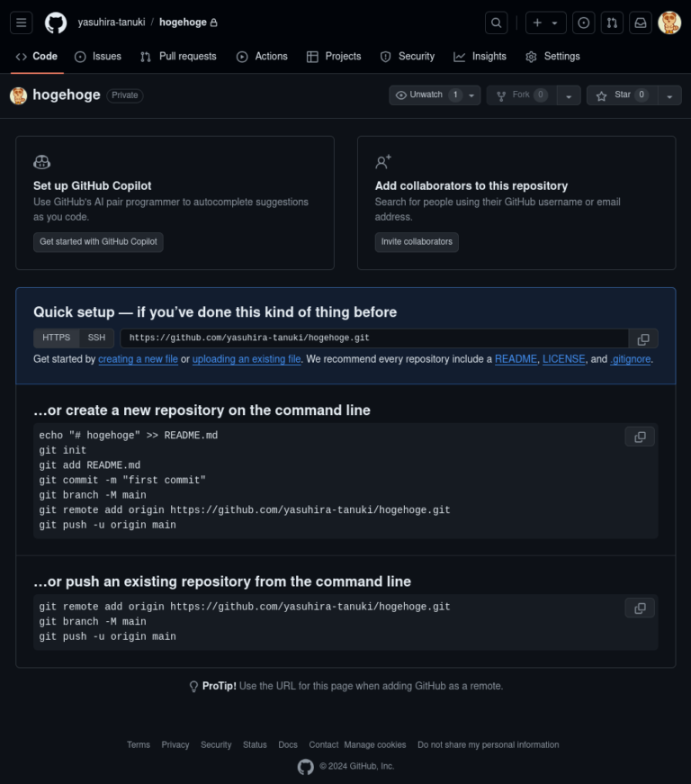The height and width of the screenshot is (784, 691).
Task: Switch to the Settings tab
Action: (x=552, y=56)
